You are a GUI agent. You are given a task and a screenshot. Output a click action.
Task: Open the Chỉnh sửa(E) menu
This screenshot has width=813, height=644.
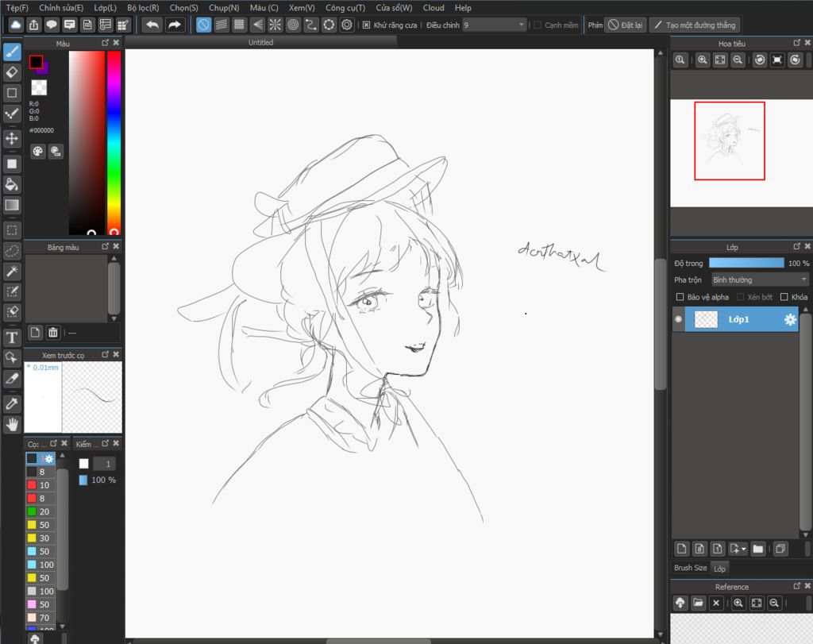pos(61,8)
